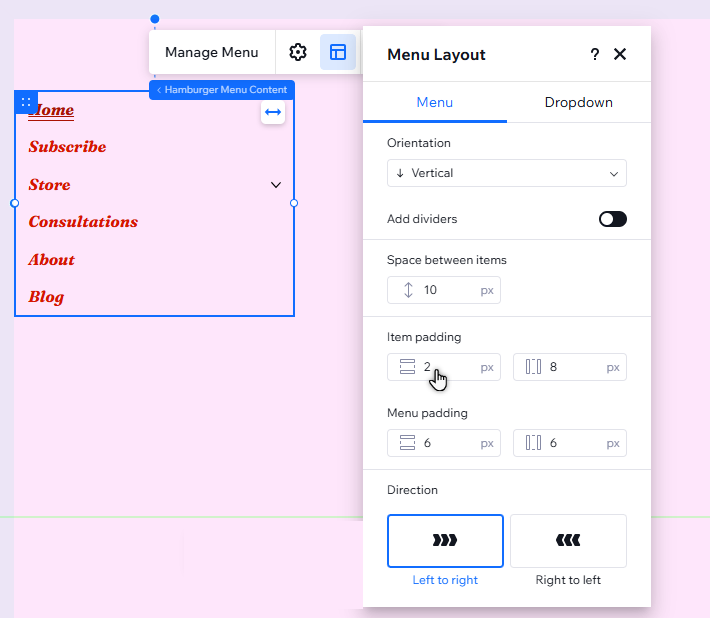The width and height of the screenshot is (710, 618).
Task: Click Menu padding vertical field
Action: (x=444, y=443)
